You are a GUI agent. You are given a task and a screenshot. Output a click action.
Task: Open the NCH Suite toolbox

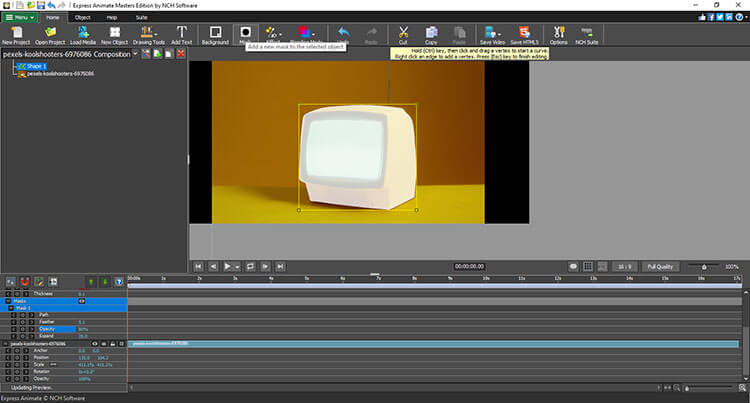point(586,35)
